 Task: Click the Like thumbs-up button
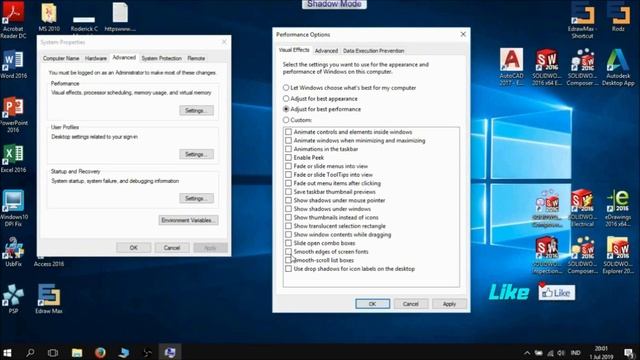click(x=557, y=292)
